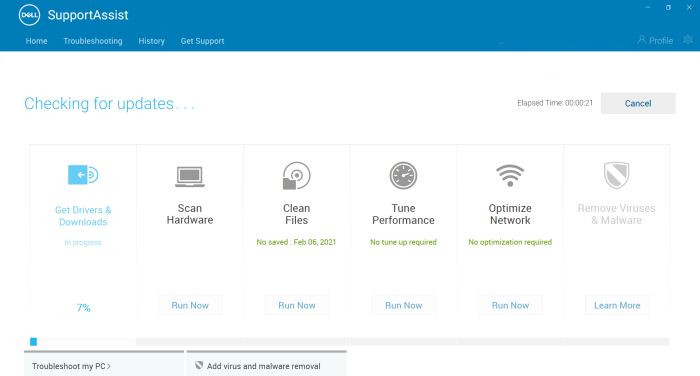Image resolution: width=700 pixels, height=376 pixels.
Task: Select Add virus and malware removal
Action: tap(267, 364)
